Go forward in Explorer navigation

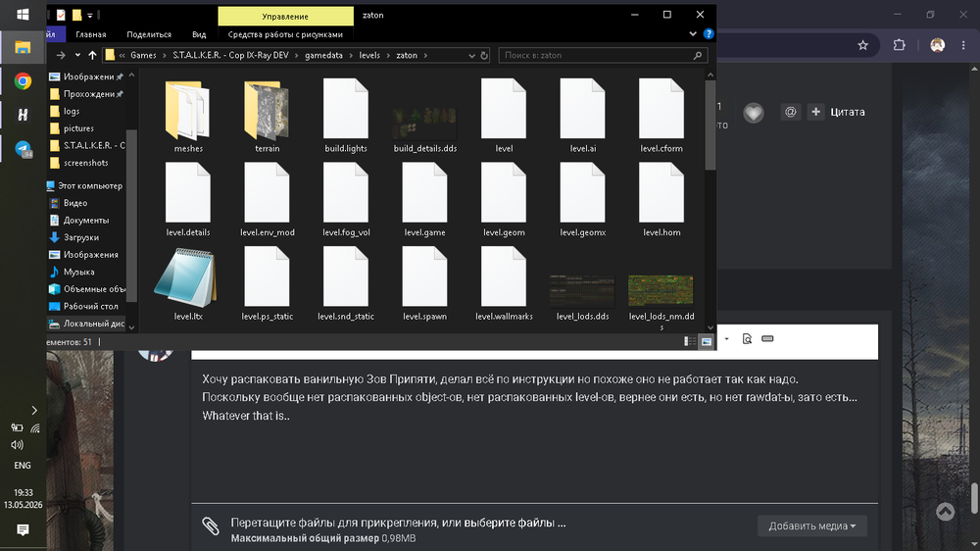coord(61,55)
